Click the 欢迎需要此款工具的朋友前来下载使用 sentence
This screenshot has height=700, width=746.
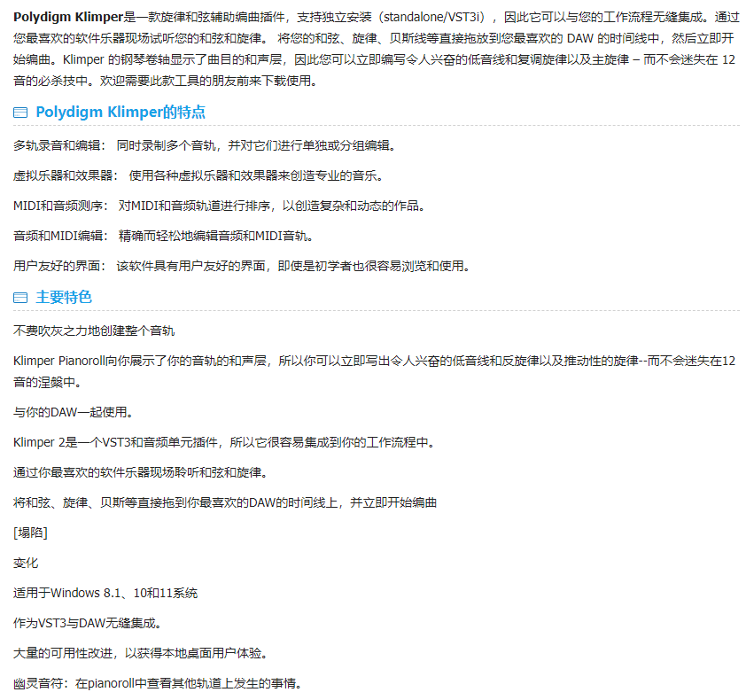(209, 81)
